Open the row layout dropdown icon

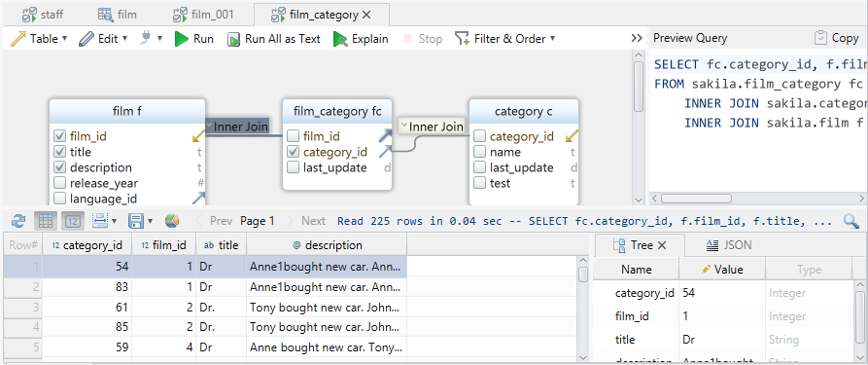coord(104,221)
